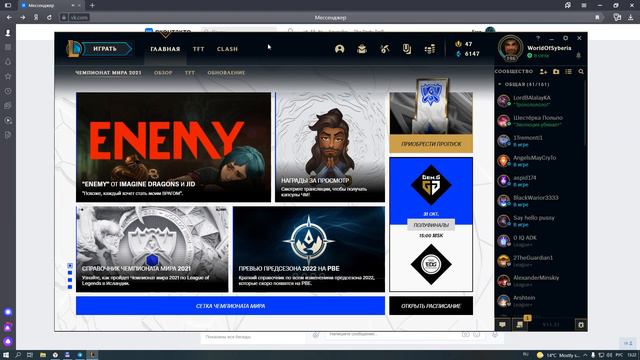Select friend Arshtein
640x360 pixels.
point(540,301)
